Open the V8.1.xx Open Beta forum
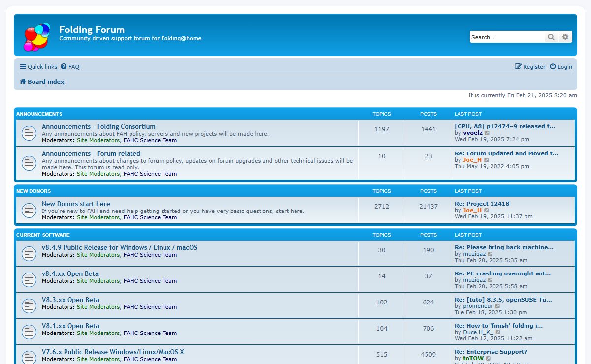The height and width of the screenshot is (364, 591). click(70, 326)
